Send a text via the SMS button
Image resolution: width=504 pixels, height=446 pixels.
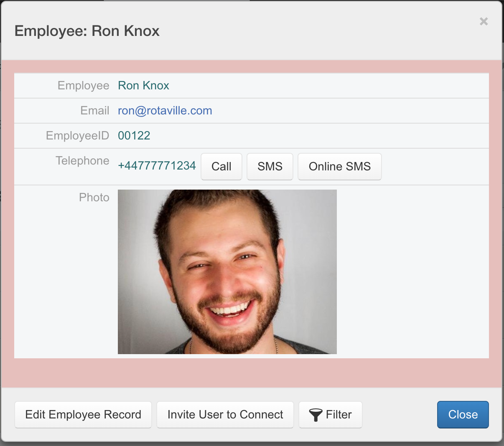pyautogui.click(x=270, y=166)
